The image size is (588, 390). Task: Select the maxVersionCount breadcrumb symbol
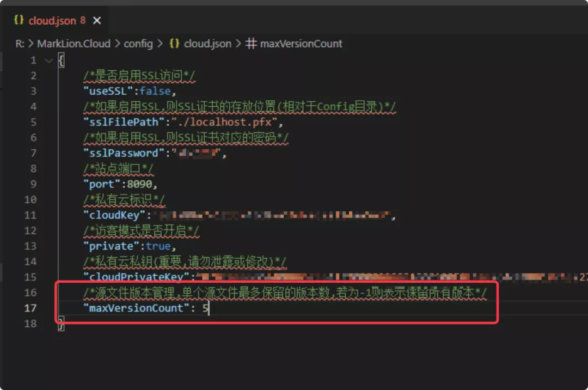pos(301,44)
